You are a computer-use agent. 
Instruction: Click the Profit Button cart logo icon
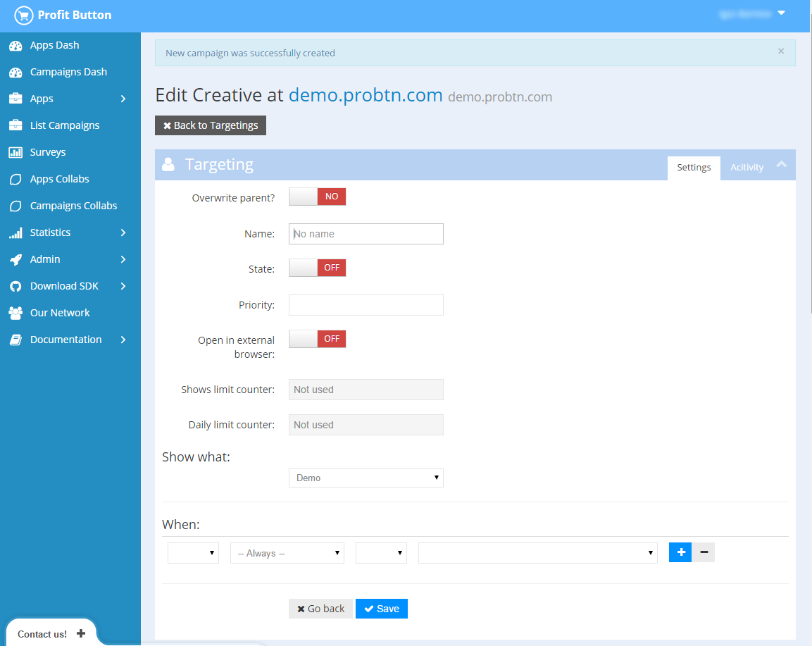(x=23, y=15)
